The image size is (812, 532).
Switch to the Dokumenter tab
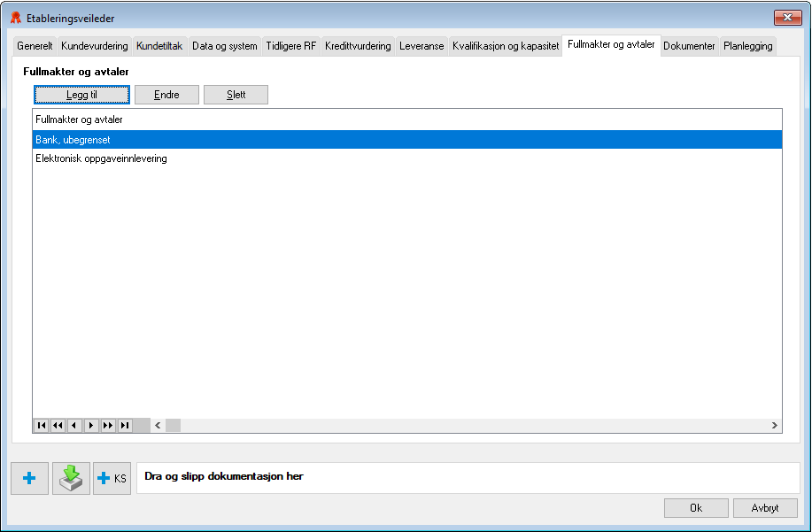[x=689, y=46]
